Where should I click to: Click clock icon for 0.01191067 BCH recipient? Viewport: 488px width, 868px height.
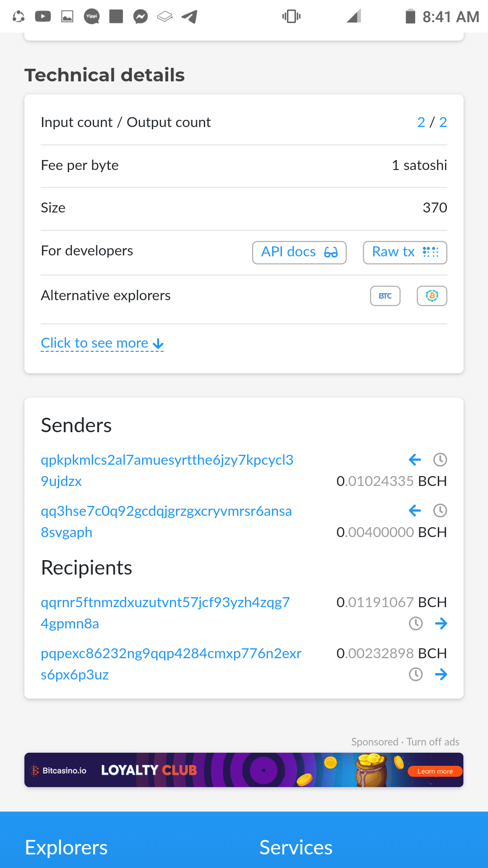click(416, 624)
